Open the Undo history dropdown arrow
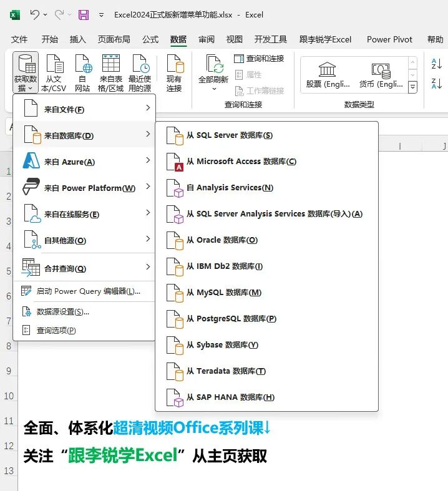 pyautogui.click(x=46, y=15)
